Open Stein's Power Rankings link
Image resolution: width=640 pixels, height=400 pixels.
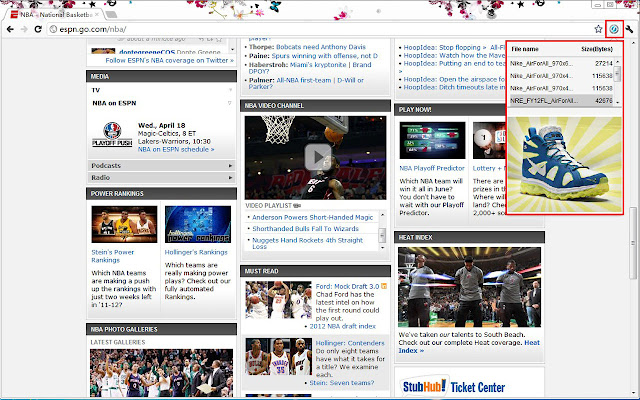(x=112, y=256)
